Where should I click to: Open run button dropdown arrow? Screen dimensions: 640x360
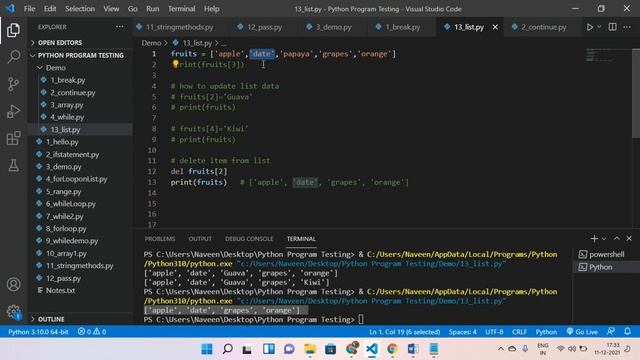click(599, 27)
